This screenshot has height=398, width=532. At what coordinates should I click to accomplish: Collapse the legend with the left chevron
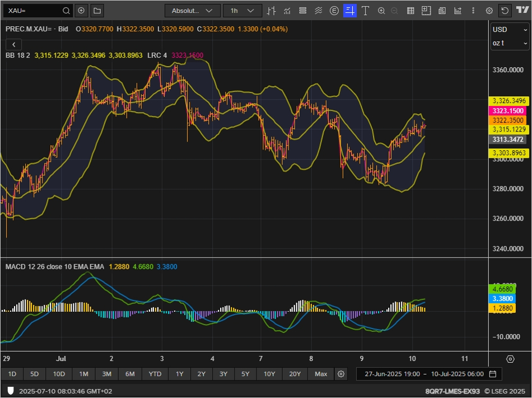pyautogui.click(x=13, y=44)
